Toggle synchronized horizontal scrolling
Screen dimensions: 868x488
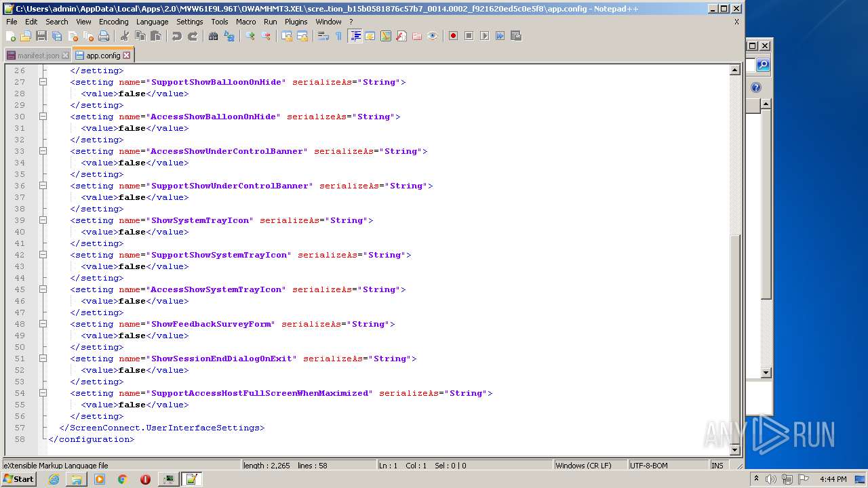302,36
